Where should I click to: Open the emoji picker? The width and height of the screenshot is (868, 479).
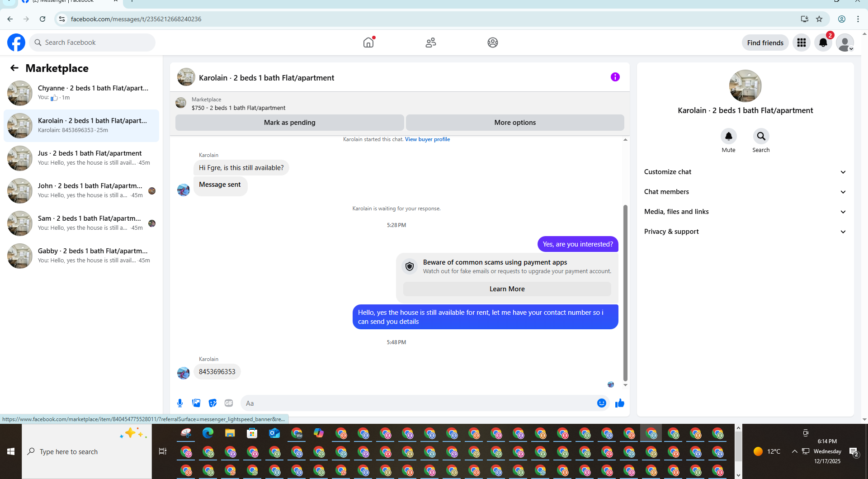click(601, 403)
